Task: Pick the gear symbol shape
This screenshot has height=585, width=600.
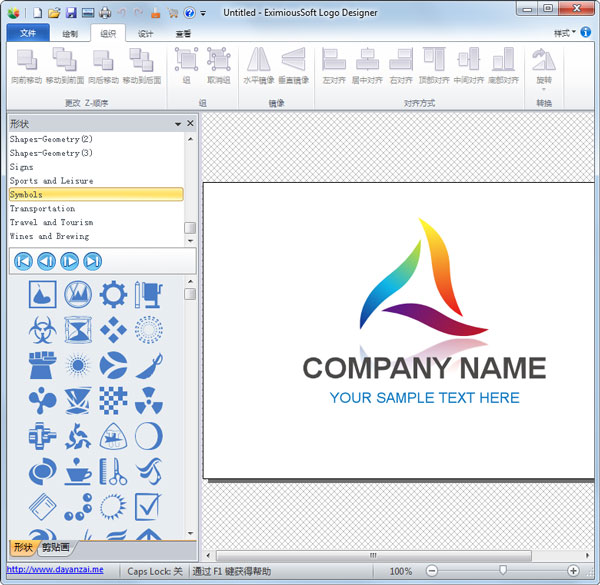Action: click(113, 295)
